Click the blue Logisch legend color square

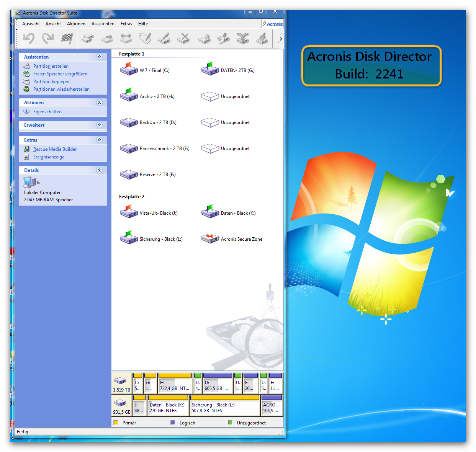[x=173, y=423]
